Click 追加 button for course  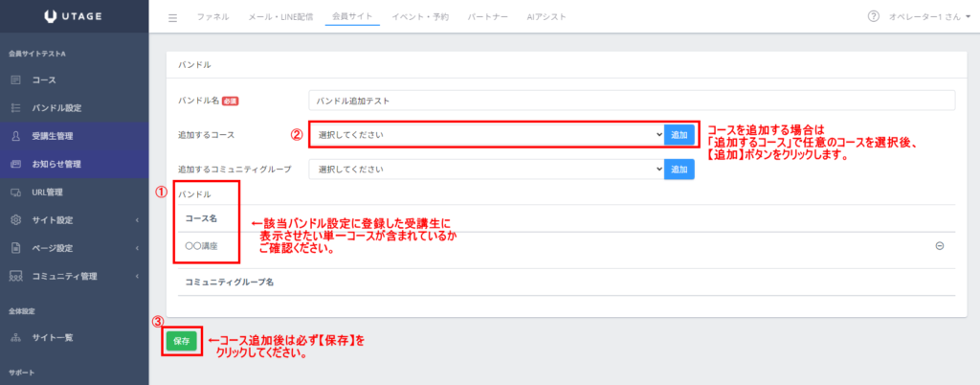click(x=679, y=134)
